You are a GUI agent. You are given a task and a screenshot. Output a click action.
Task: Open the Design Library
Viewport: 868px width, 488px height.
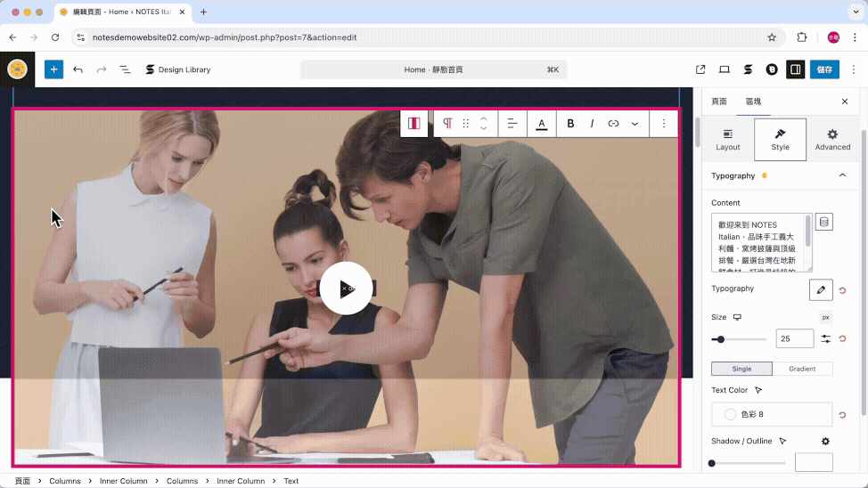(x=178, y=69)
